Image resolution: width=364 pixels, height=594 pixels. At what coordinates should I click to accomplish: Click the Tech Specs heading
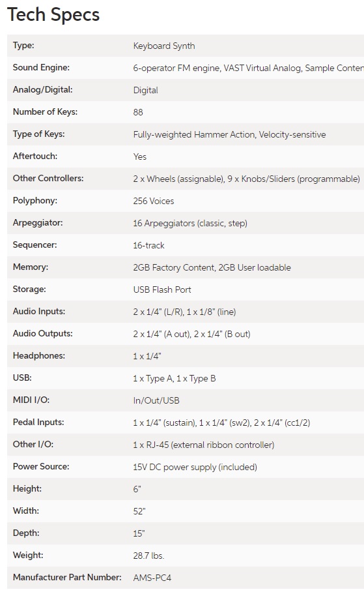click(53, 15)
